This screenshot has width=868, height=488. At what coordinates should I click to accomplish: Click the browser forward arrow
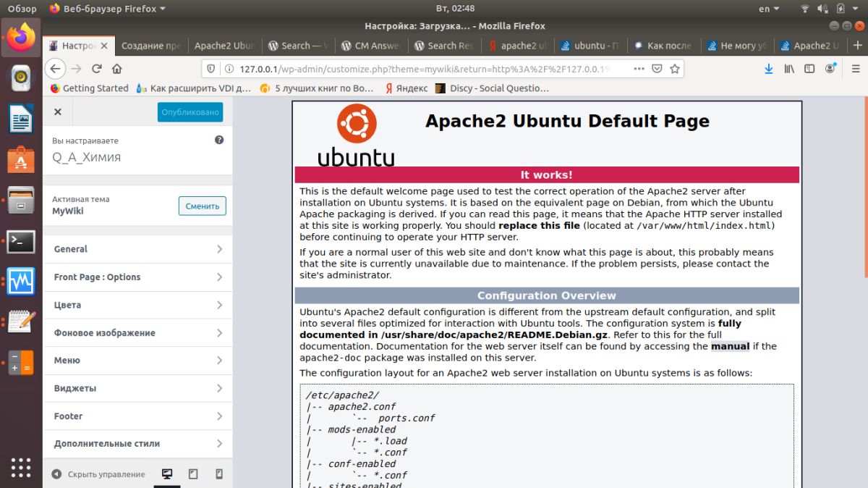(77, 69)
